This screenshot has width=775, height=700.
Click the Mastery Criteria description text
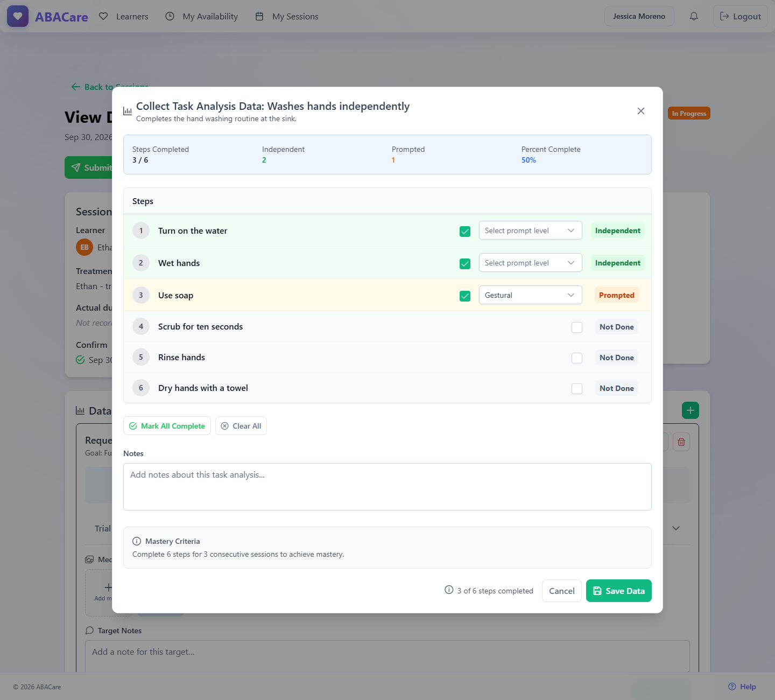pyautogui.click(x=238, y=554)
